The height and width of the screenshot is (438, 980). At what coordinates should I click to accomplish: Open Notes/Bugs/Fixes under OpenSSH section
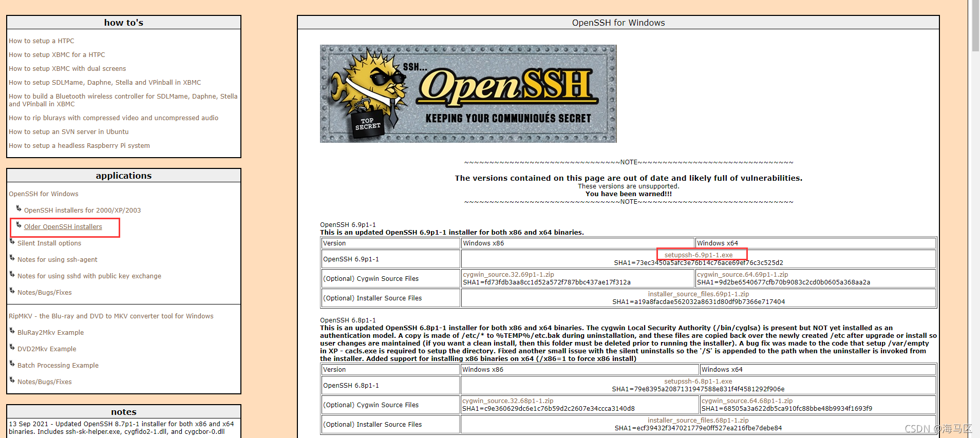[45, 293]
